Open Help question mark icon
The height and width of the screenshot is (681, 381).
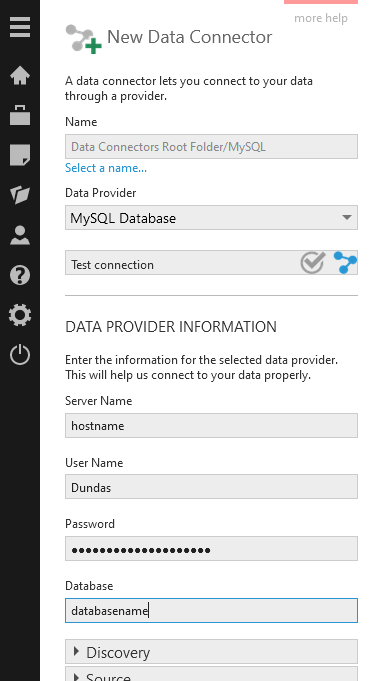[20, 275]
